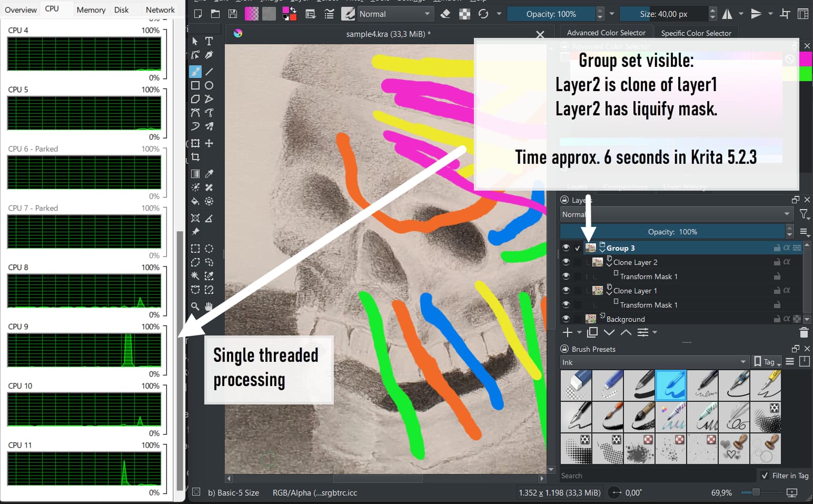Hide the Background layer
The width and height of the screenshot is (813, 504).
click(x=566, y=319)
